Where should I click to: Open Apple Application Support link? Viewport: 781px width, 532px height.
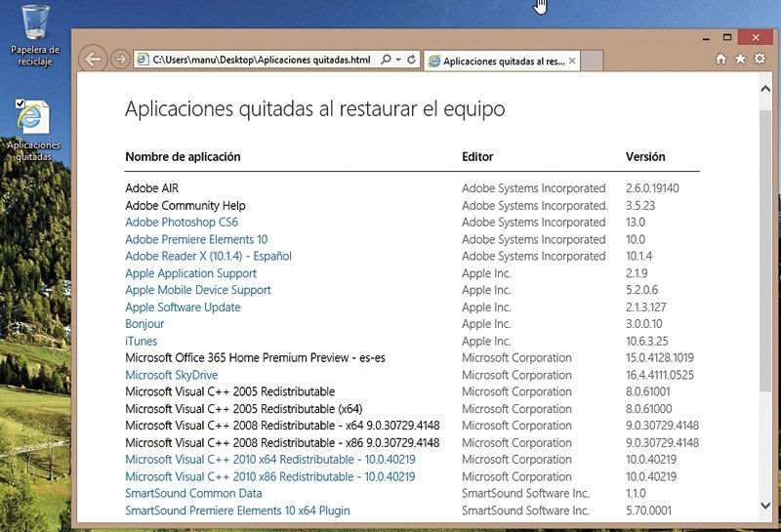tap(190, 273)
